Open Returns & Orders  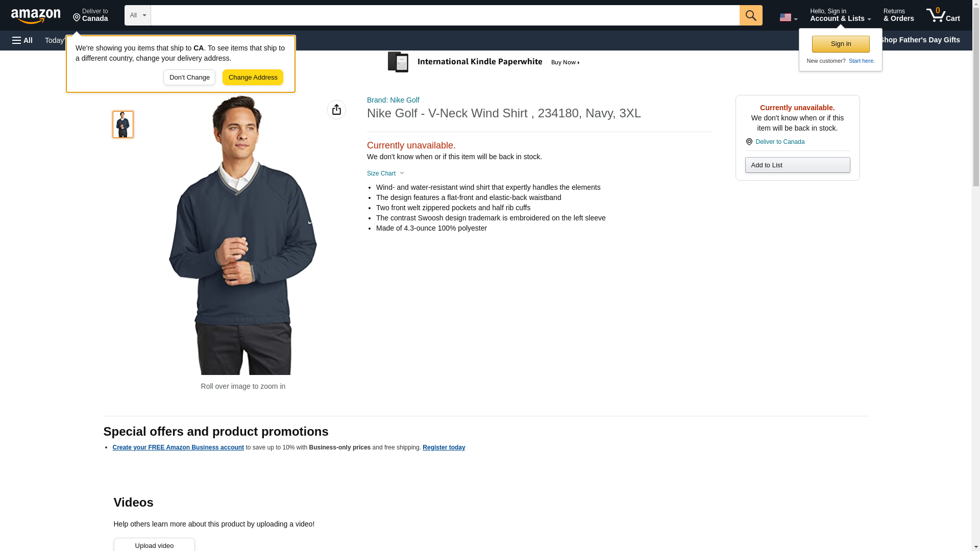pos(898,15)
